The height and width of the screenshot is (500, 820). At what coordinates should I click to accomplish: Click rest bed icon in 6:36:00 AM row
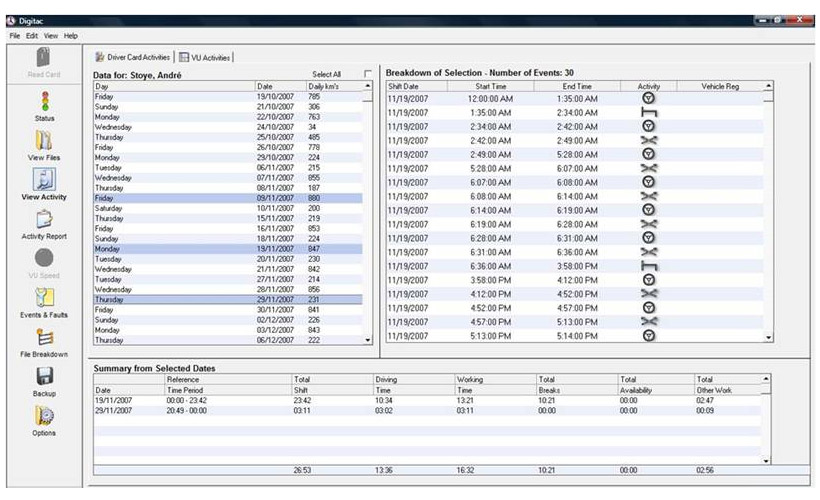(x=648, y=266)
